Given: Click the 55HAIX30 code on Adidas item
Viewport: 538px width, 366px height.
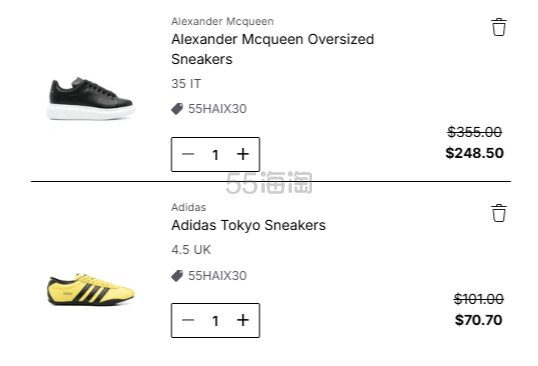Looking at the screenshot, I should [x=217, y=275].
